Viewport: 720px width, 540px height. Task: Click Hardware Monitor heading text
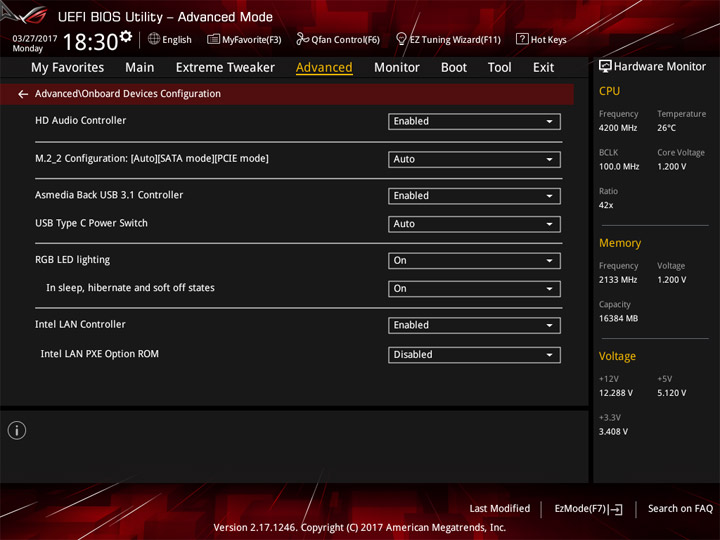point(660,67)
